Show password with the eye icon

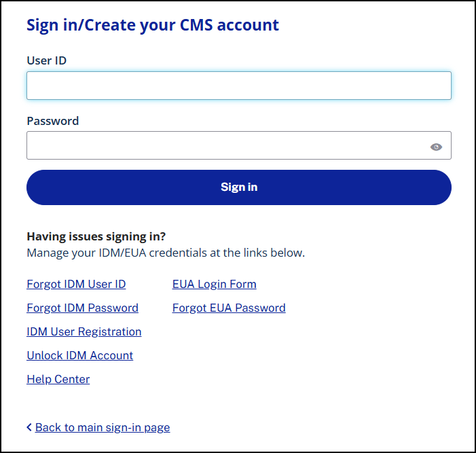point(436,147)
